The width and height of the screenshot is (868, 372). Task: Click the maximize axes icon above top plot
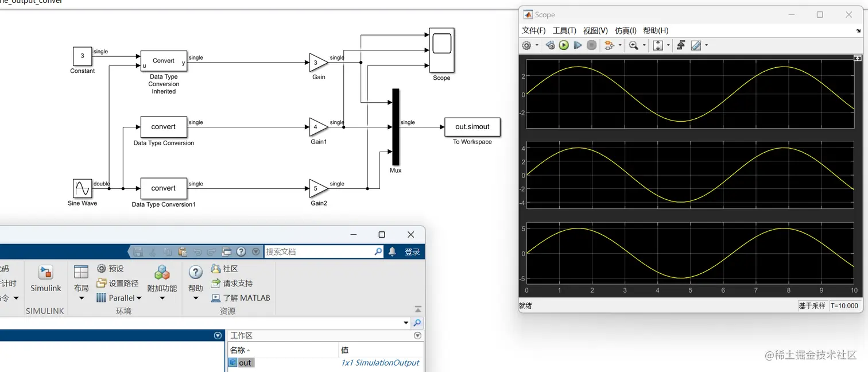click(858, 58)
